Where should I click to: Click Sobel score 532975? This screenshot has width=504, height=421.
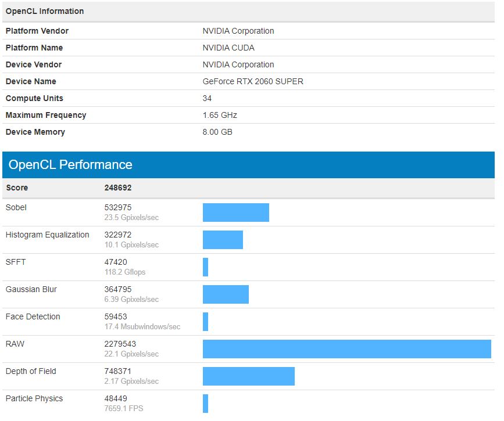click(118, 207)
